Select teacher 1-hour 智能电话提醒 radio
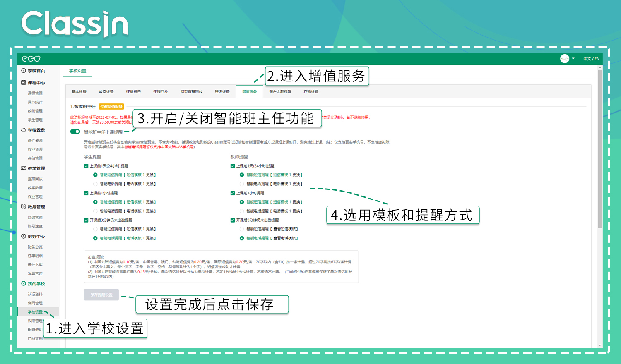 [242, 211]
